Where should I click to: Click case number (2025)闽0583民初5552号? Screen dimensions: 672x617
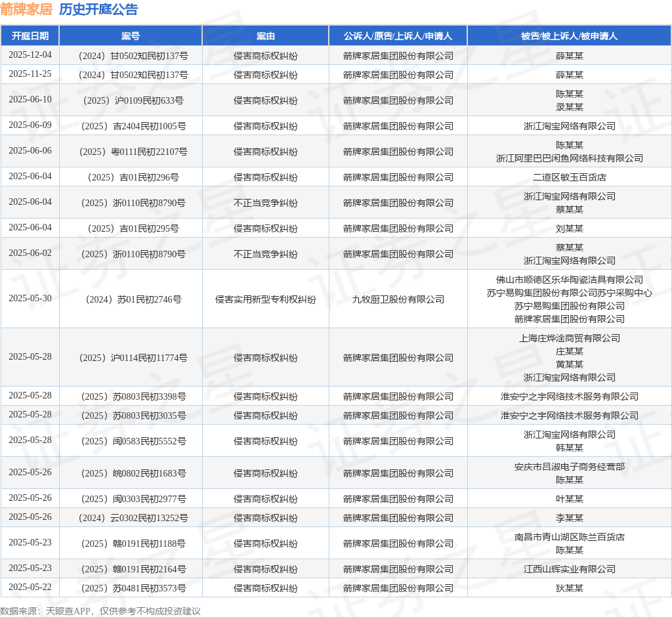point(133,441)
